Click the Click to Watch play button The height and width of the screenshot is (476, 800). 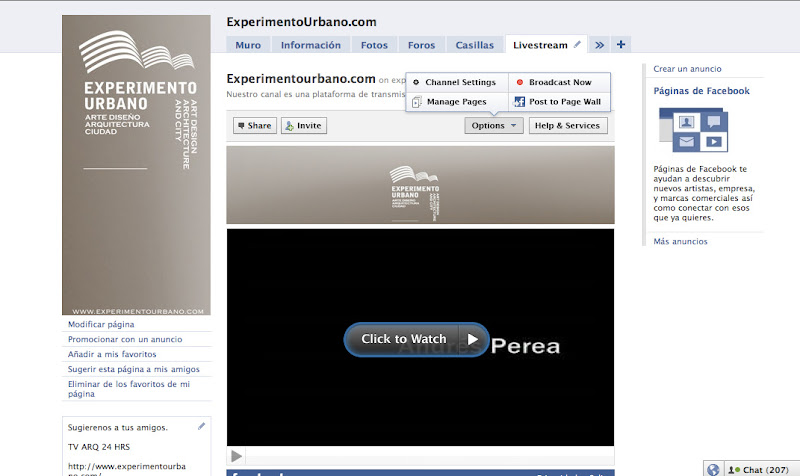[x=416, y=339]
